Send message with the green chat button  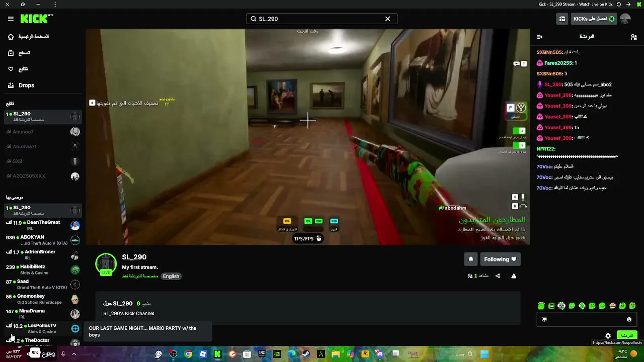tap(627, 335)
